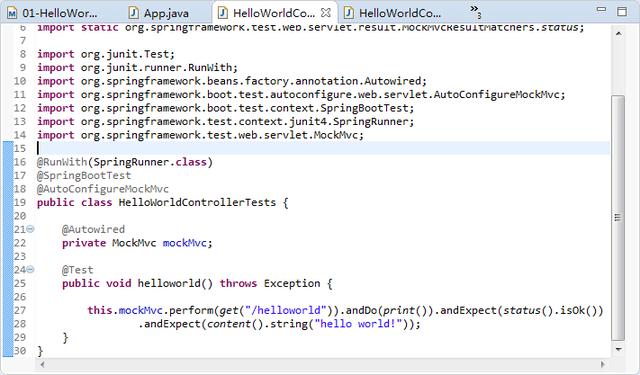Click the MockMvc import on line 14

click(x=200, y=135)
